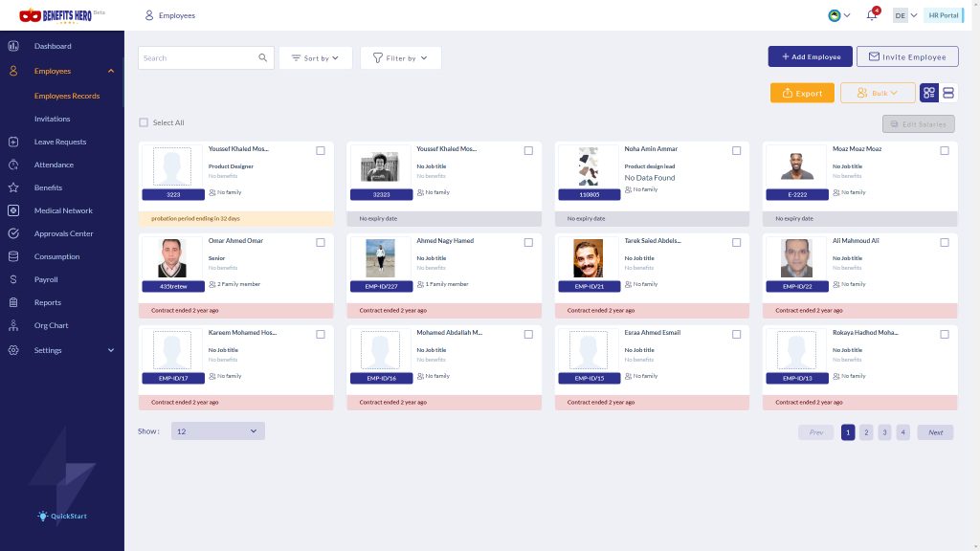Select Esraa Ahmed Esmail's checkbox
Image resolution: width=980 pixels, height=551 pixels.
point(736,334)
